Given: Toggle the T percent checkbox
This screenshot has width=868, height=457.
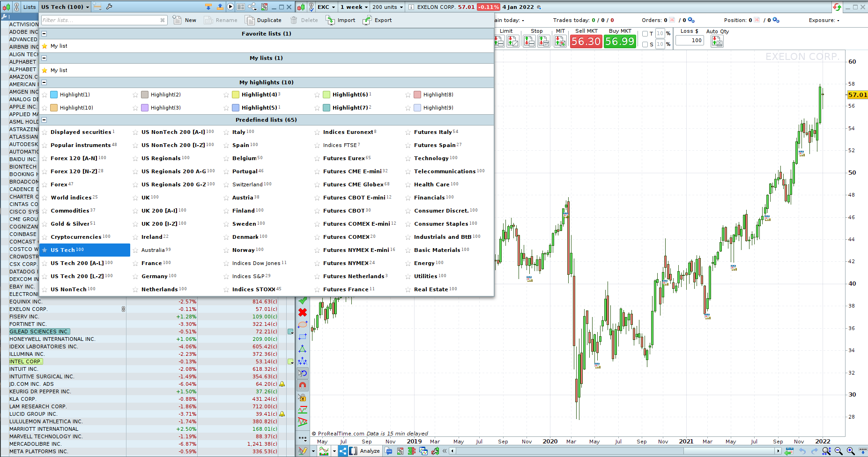Looking at the screenshot, I should [645, 34].
